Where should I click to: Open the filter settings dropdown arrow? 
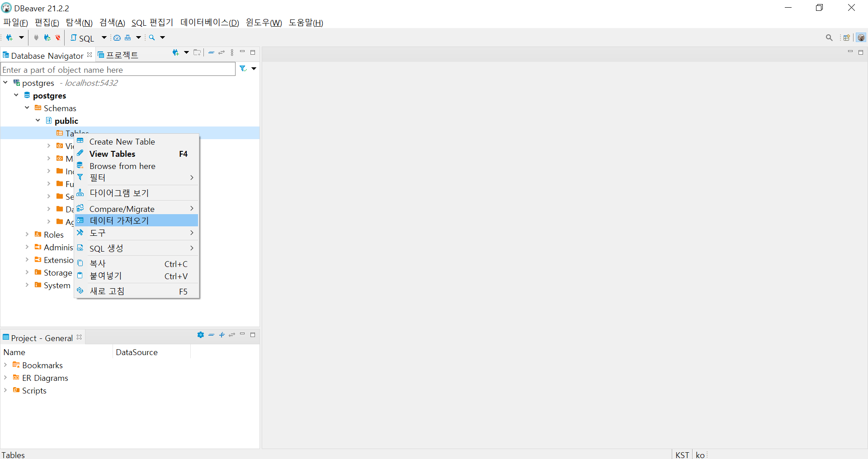coord(254,69)
